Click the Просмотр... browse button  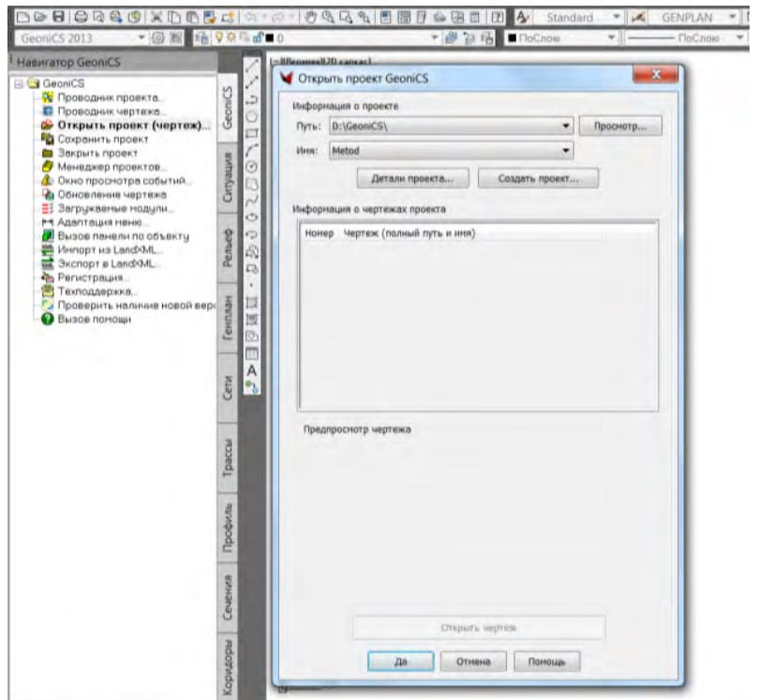click(620, 127)
